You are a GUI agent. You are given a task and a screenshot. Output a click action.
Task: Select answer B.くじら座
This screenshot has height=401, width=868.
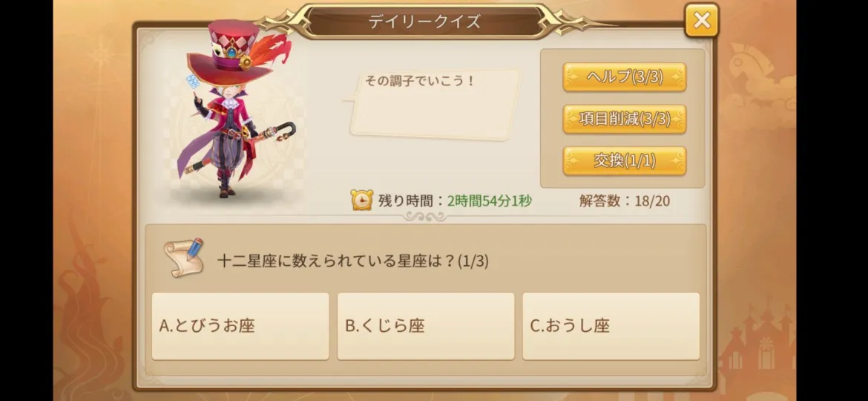pyautogui.click(x=426, y=326)
